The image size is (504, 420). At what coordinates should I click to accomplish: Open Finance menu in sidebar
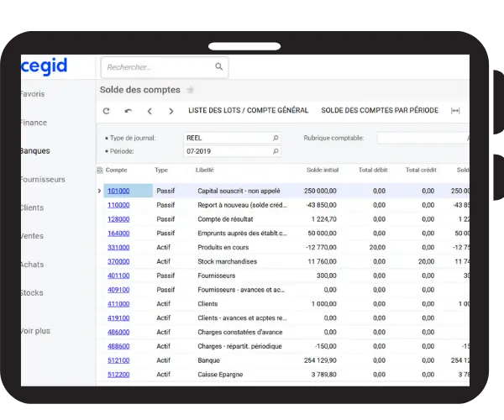34,123
